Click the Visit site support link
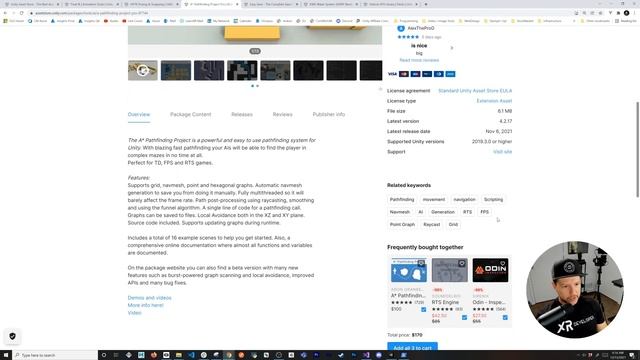640x360 pixels. (x=502, y=152)
